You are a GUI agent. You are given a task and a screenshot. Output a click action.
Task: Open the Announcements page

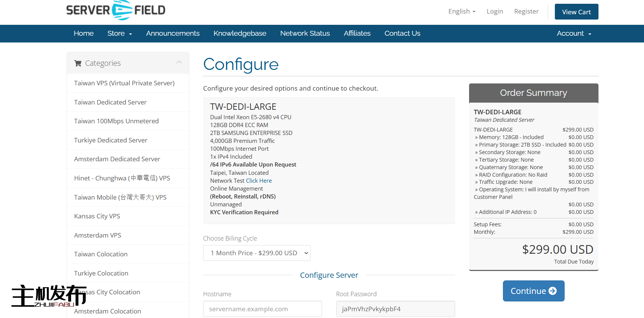173,33
